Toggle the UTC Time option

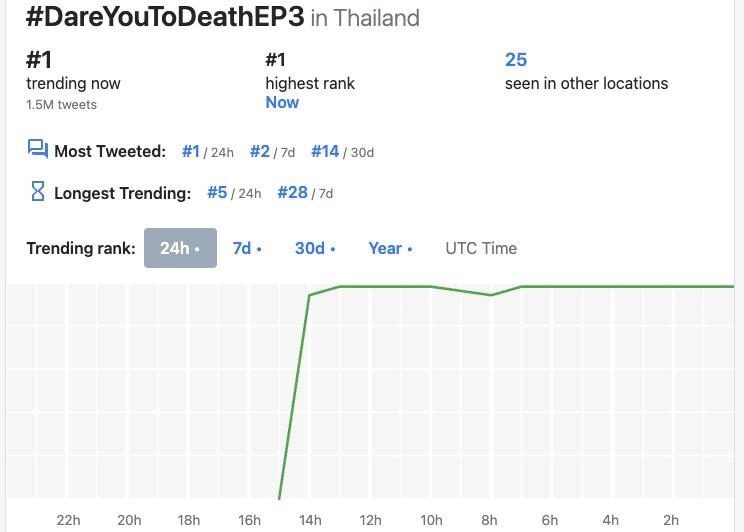click(x=481, y=248)
